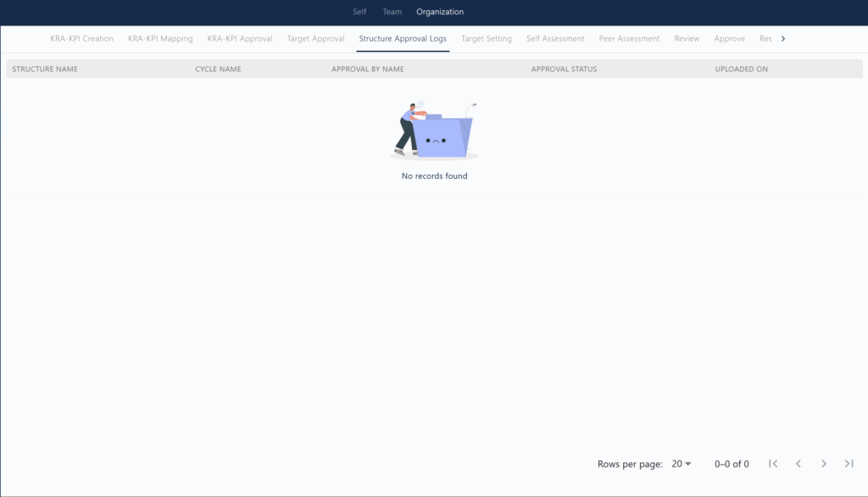Image resolution: width=868 pixels, height=497 pixels.
Task: Open the Peer Assessment tab
Action: [630, 39]
